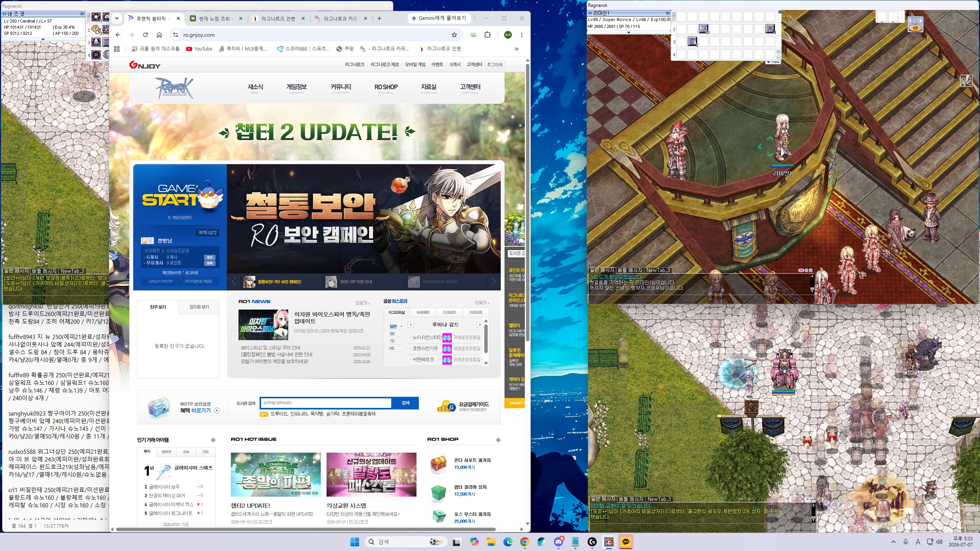Click the Chrome profile avatar
Image resolution: width=980 pixels, height=551 pixels.
point(508,35)
